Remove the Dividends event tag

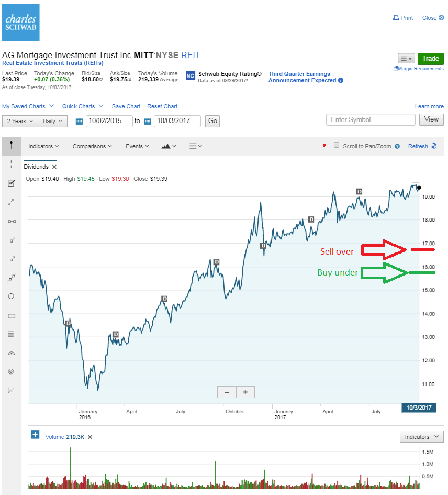[54, 167]
